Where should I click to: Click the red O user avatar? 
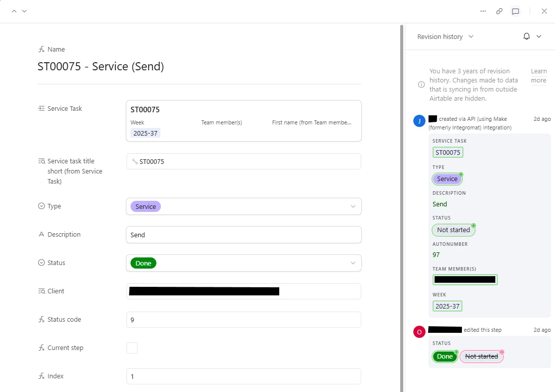coord(419,332)
